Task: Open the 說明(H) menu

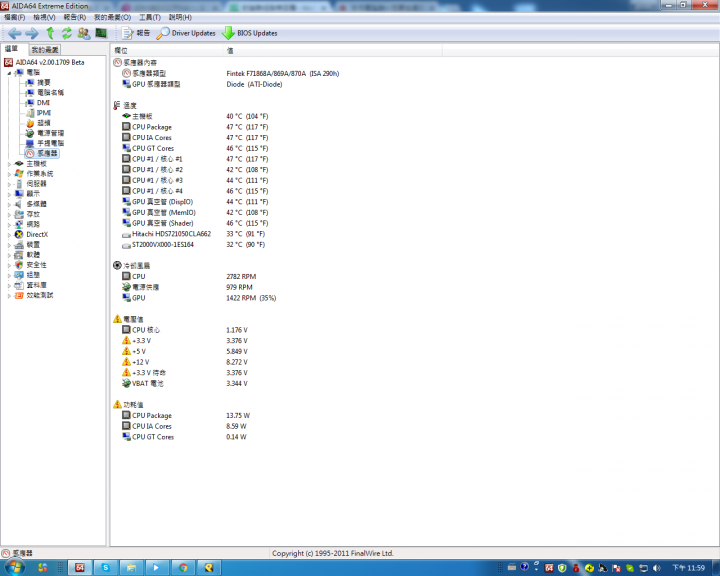Action: click(180, 17)
